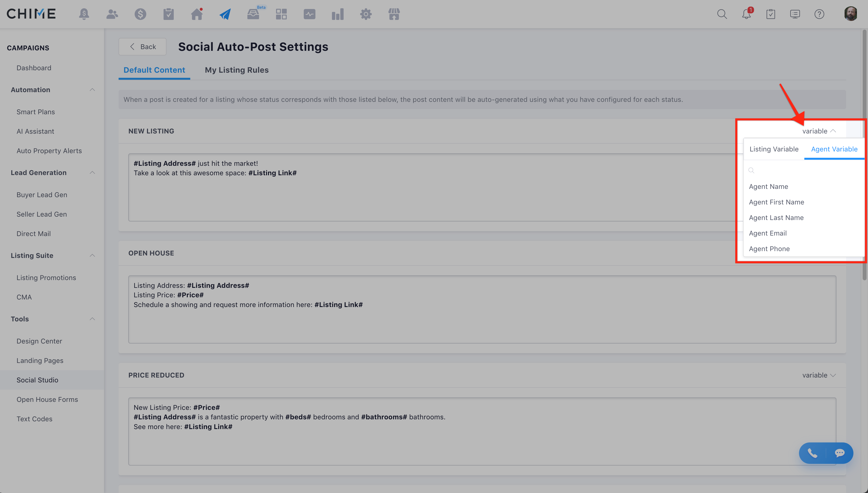Click the CHIME logo
The height and width of the screenshot is (493, 868).
click(31, 14)
